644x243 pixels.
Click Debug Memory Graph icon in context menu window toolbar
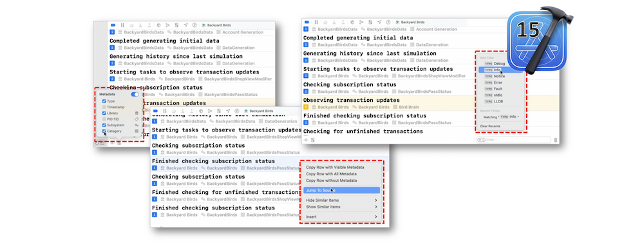(211, 111)
